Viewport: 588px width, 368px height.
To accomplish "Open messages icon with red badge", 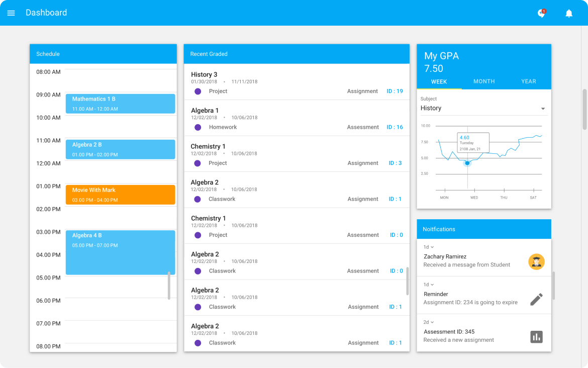I will (541, 14).
